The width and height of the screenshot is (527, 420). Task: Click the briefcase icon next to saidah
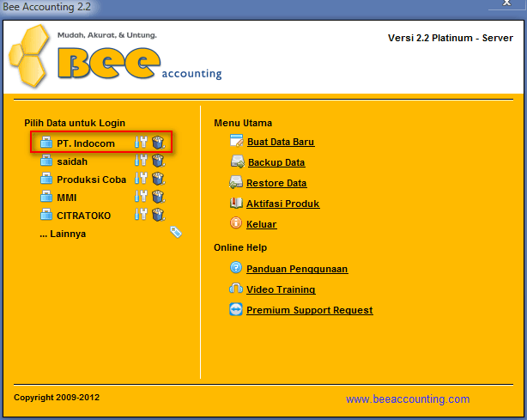point(46,161)
